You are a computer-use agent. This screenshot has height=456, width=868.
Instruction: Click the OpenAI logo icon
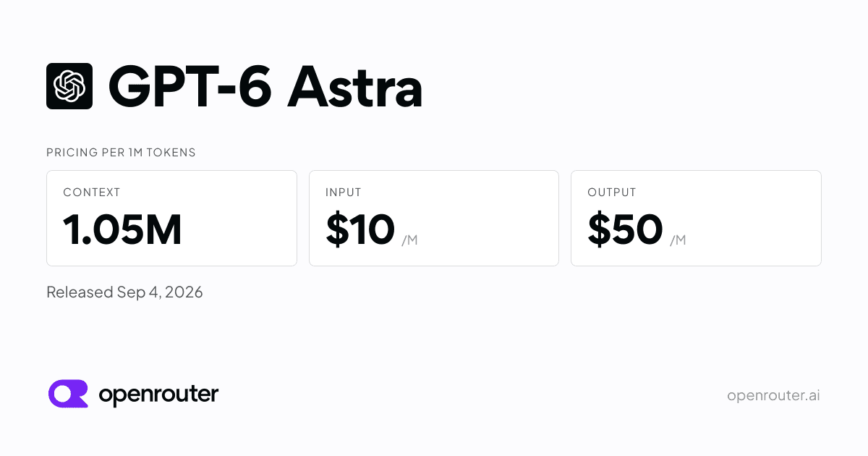(x=69, y=86)
